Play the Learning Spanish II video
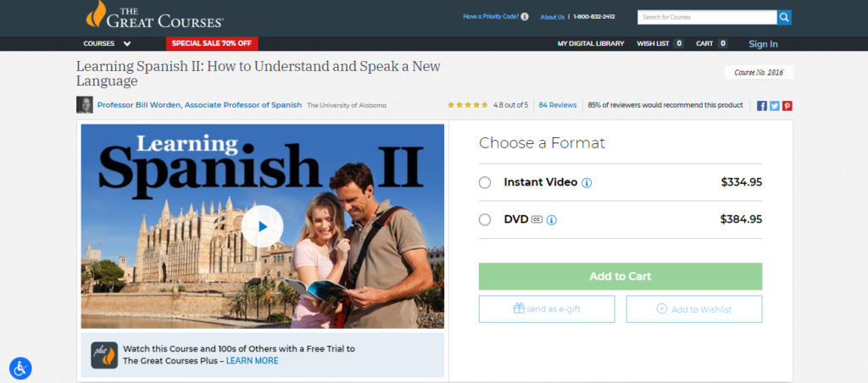The image size is (868, 383). point(263,225)
